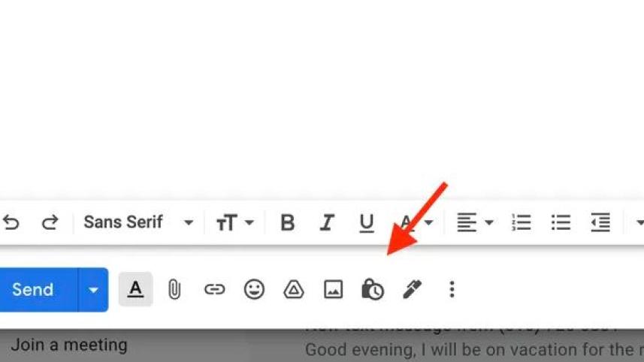Open the emoji picker smiley icon
This screenshot has height=362, width=644.
click(x=254, y=289)
